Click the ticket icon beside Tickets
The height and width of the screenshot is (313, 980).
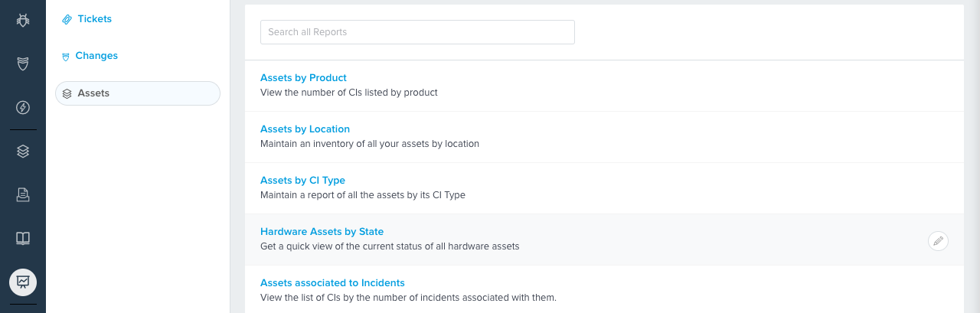[67, 19]
